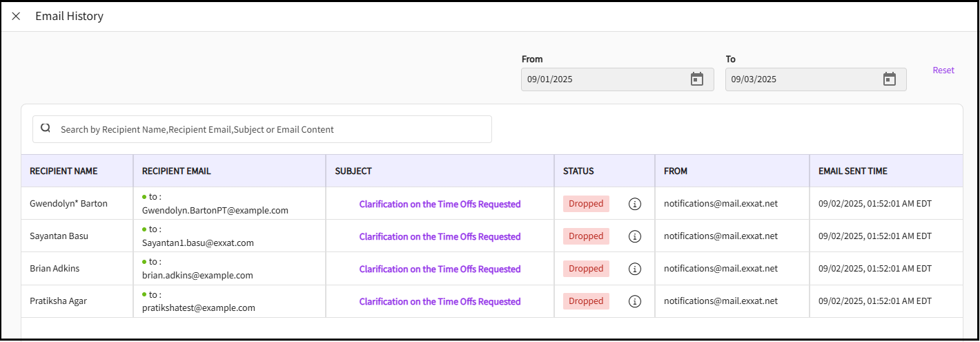View info for Sayantan Basu's dropped status
This screenshot has height=342, width=980.
[x=635, y=236]
